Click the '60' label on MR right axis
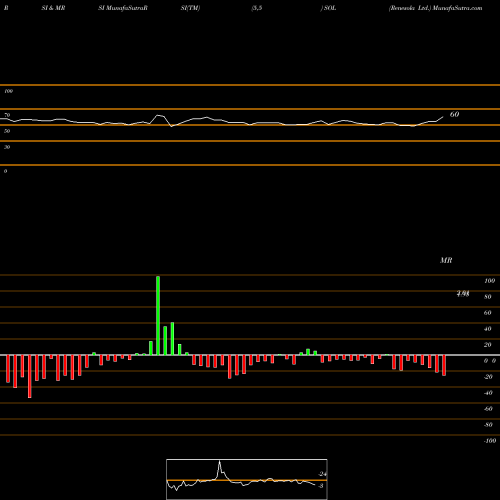Image resolution: width=500 pixels, height=500 pixels. [487, 313]
